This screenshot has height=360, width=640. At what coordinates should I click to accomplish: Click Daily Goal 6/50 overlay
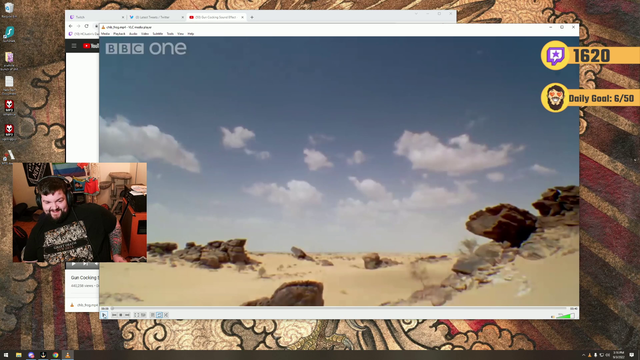pos(590,98)
